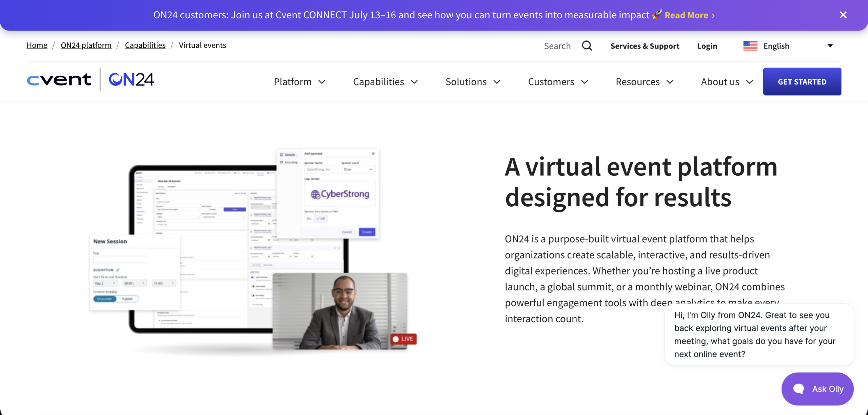Click the Virtual events breadcrumb text
The image size is (868, 415).
(x=202, y=45)
